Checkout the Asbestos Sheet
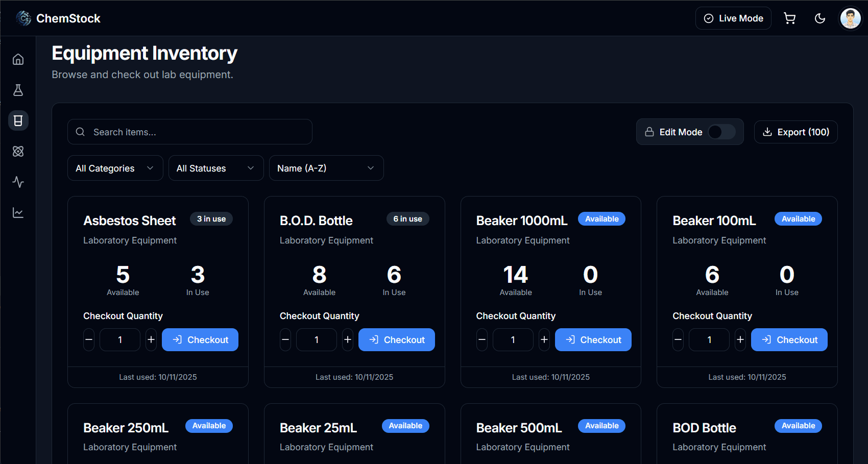The image size is (868, 464). coord(200,340)
